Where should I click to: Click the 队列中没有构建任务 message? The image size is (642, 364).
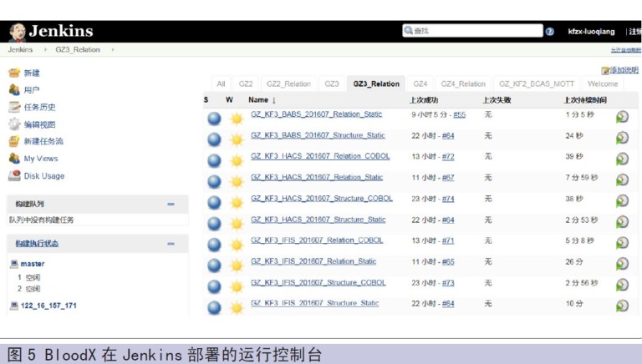tap(41, 220)
